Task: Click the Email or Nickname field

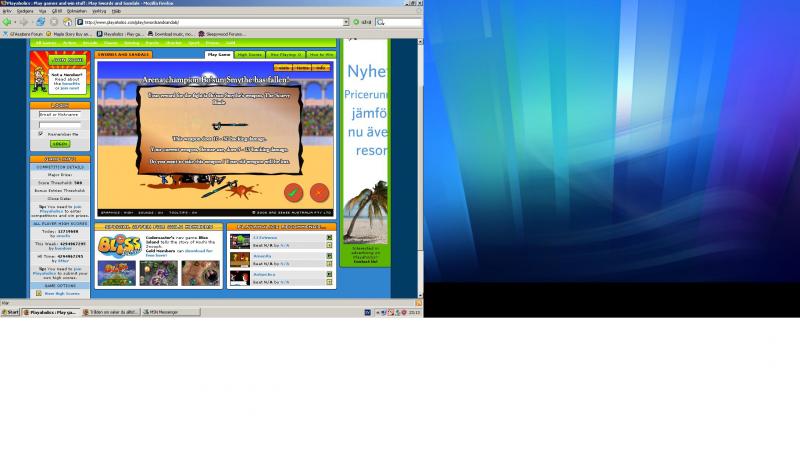Action: [x=60, y=115]
